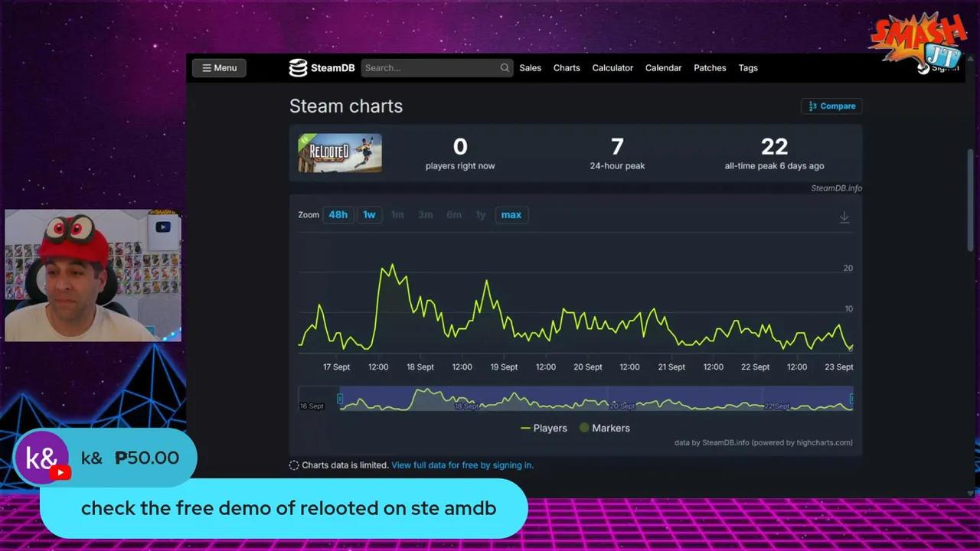Click the '24-hour peak' stat

(x=617, y=153)
